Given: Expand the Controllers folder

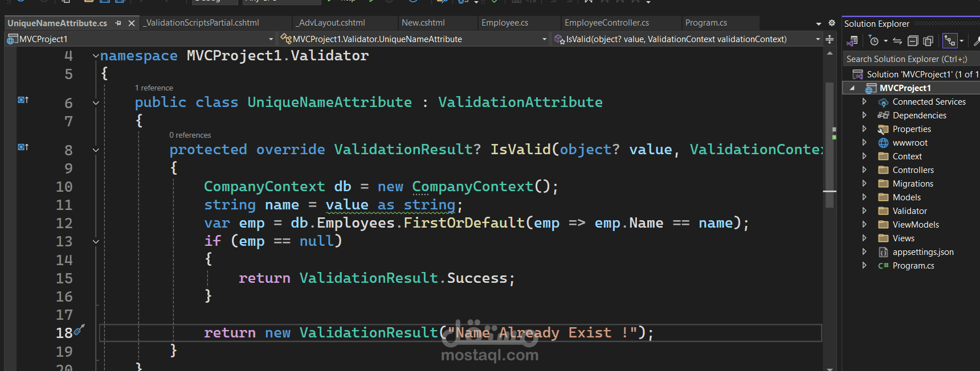Looking at the screenshot, I should 864,170.
